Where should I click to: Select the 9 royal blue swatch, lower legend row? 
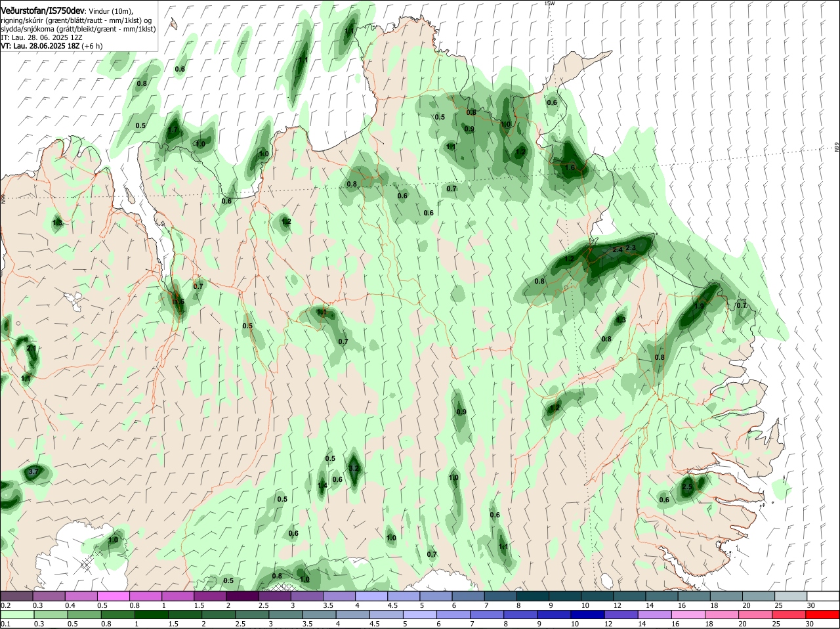553,614
